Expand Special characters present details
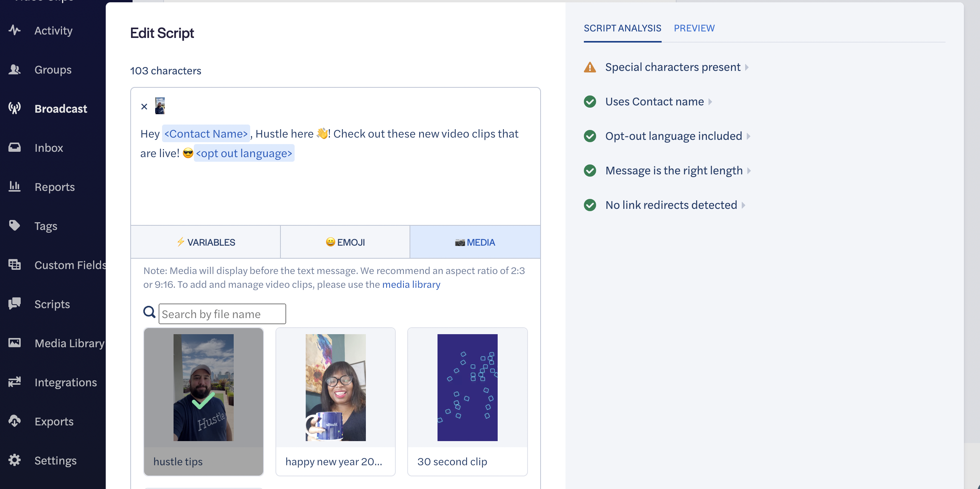This screenshot has width=980, height=489. (747, 67)
